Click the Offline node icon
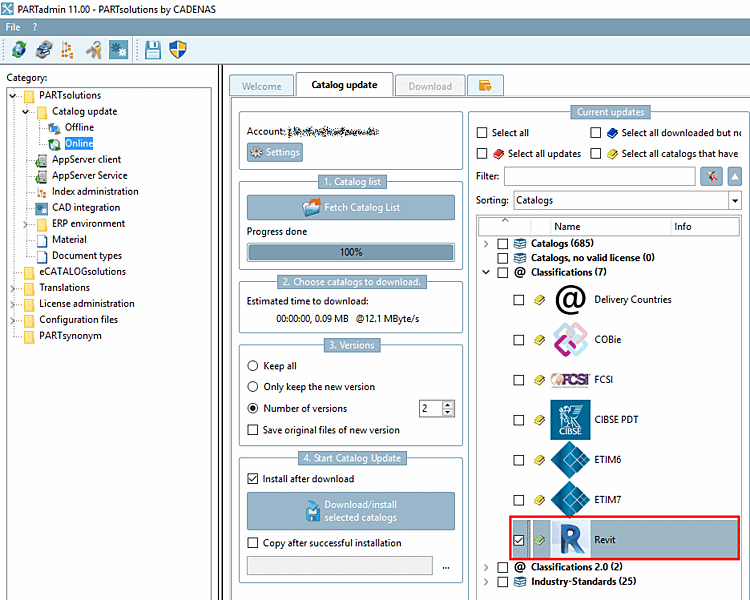 [x=54, y=128]
